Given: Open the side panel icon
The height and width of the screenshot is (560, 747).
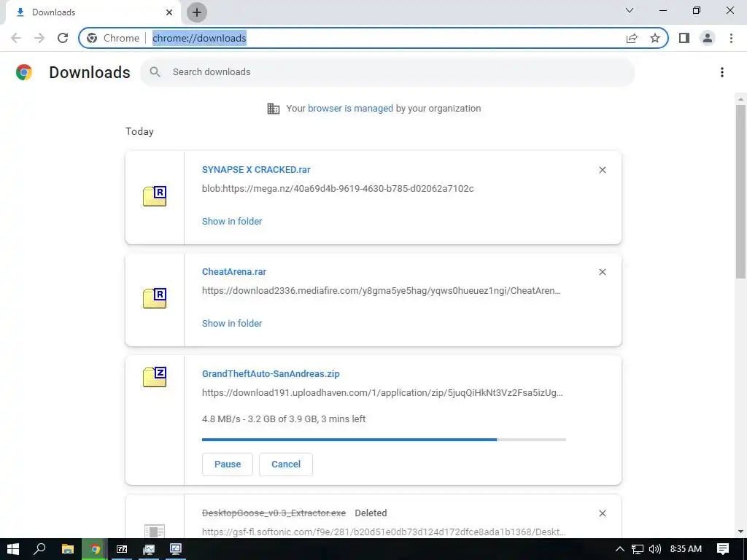Looking at the screenshot, I should point(684,38).
